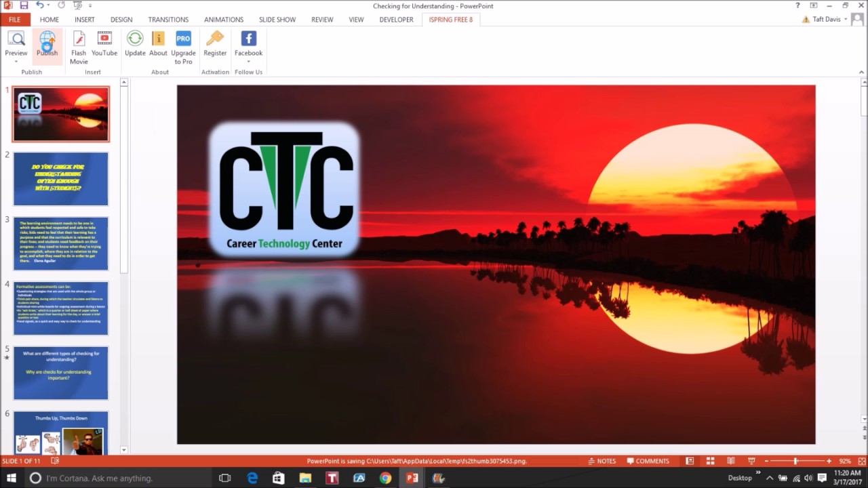Start Slide Show from status bar
This screenshot has height=488, width=868.
pyautogui.click(x=751, y=461)
